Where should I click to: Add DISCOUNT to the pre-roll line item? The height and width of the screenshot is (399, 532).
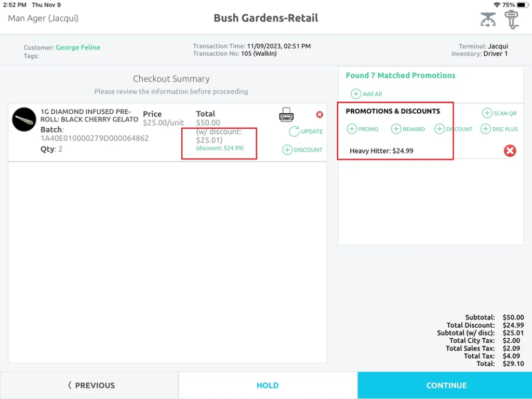[302, 150]
